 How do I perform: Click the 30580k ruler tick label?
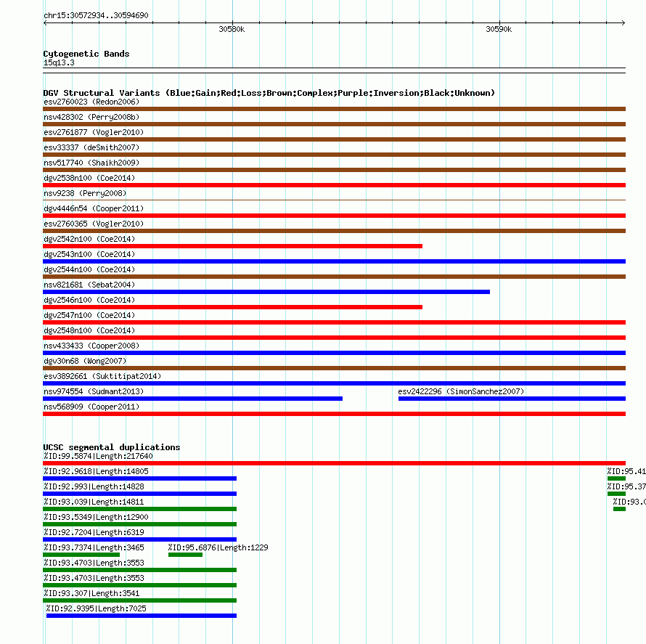tap(232, 29)
